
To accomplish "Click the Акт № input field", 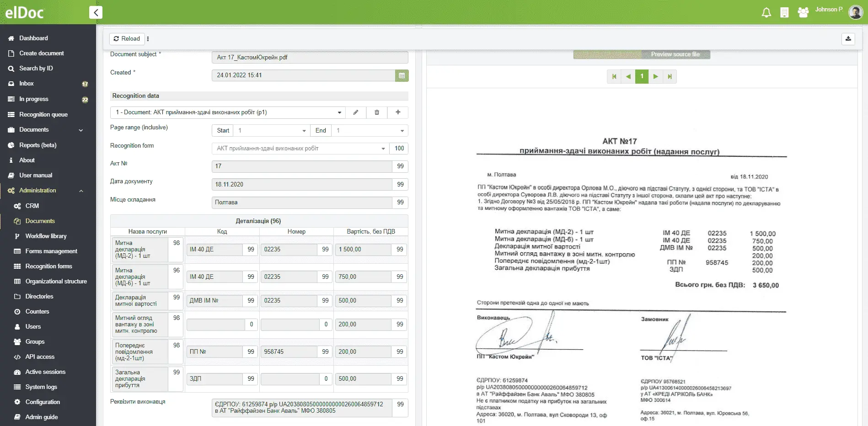I will 301,166.
